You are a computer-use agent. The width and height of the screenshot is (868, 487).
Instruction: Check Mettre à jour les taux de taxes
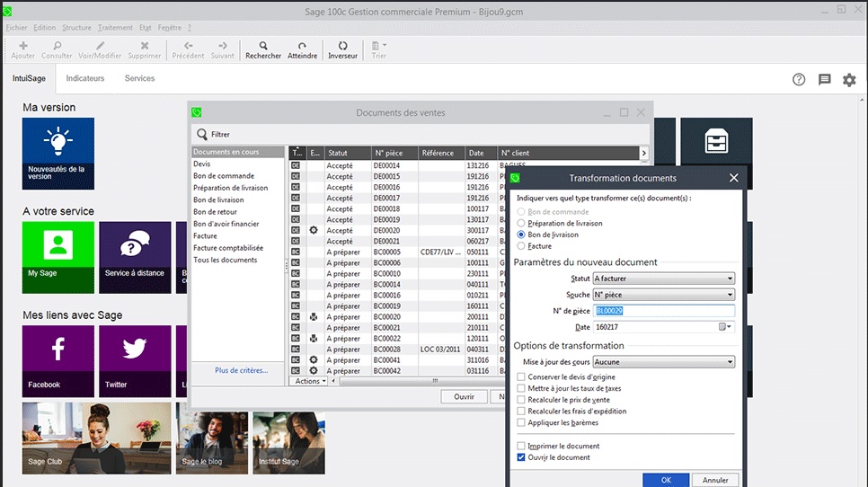pyautogui.click(x=521, y=388)
